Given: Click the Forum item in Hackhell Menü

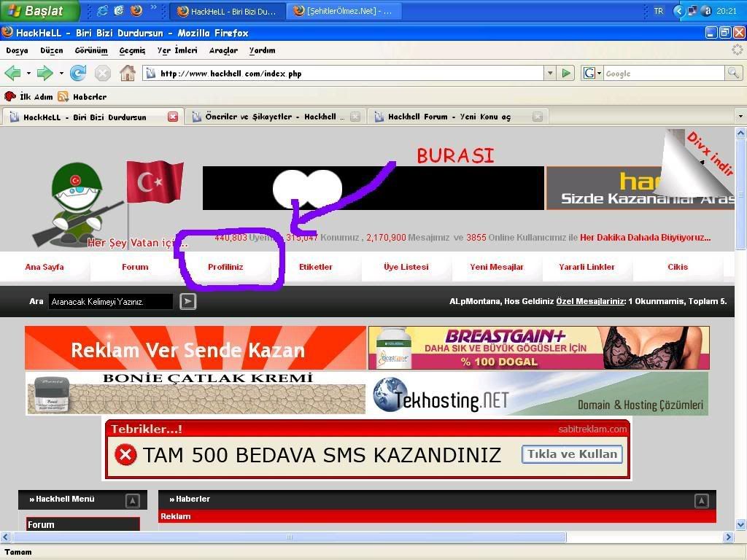Looking at the screenshot, I should click(83, 524).
